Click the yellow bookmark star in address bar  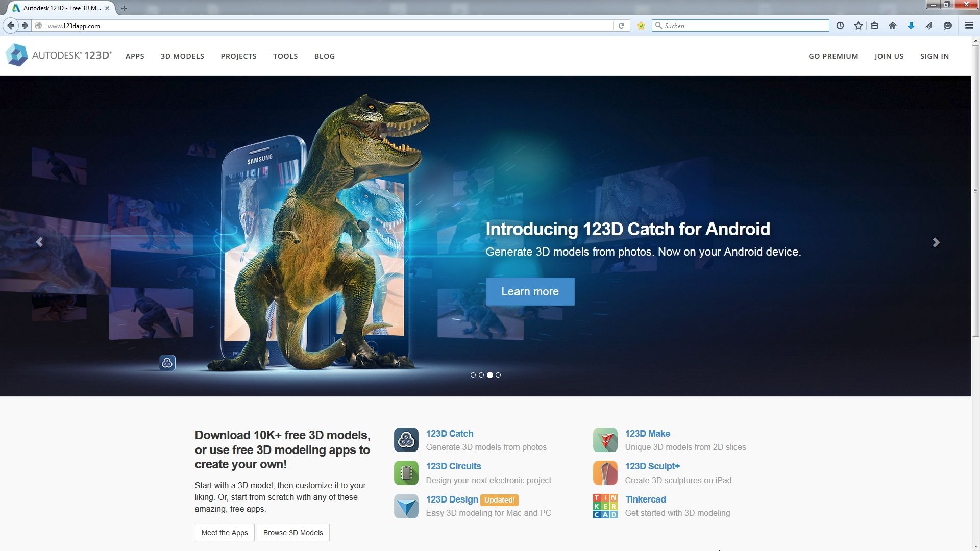pos(641,26)
